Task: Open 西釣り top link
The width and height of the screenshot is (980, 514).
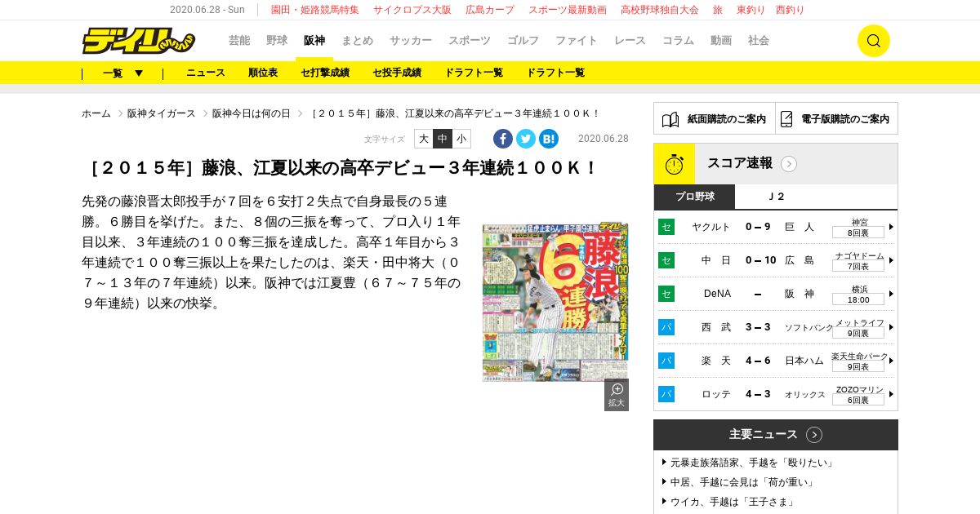Action: [791, 10]
